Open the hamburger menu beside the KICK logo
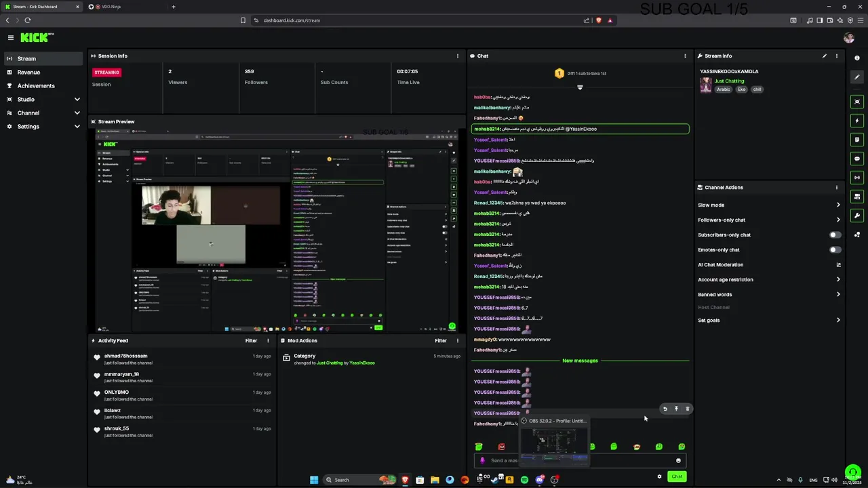Screen dimensions: 868x488 pos(11,38)
